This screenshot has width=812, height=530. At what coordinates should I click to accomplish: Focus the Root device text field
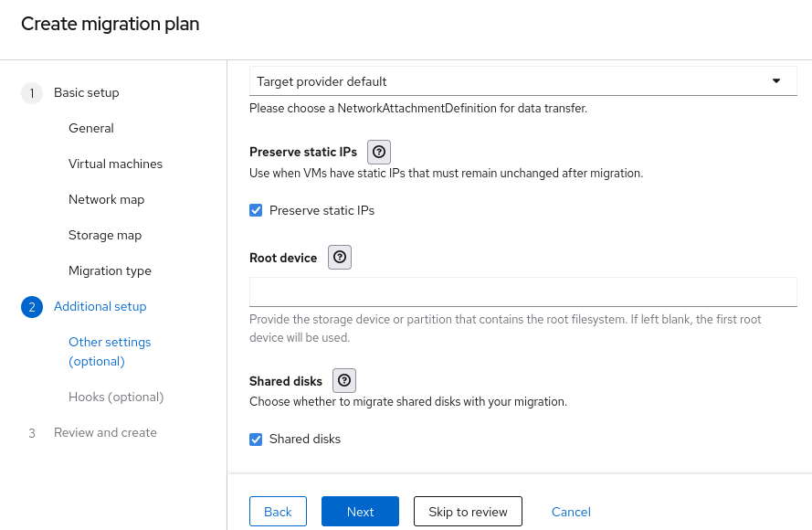522,291
